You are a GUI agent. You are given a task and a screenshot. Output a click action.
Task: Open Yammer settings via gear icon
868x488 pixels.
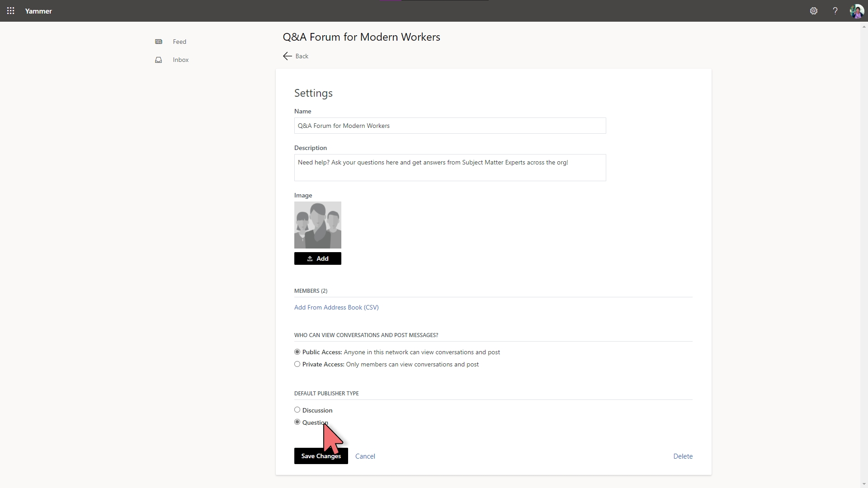(813, 11)
